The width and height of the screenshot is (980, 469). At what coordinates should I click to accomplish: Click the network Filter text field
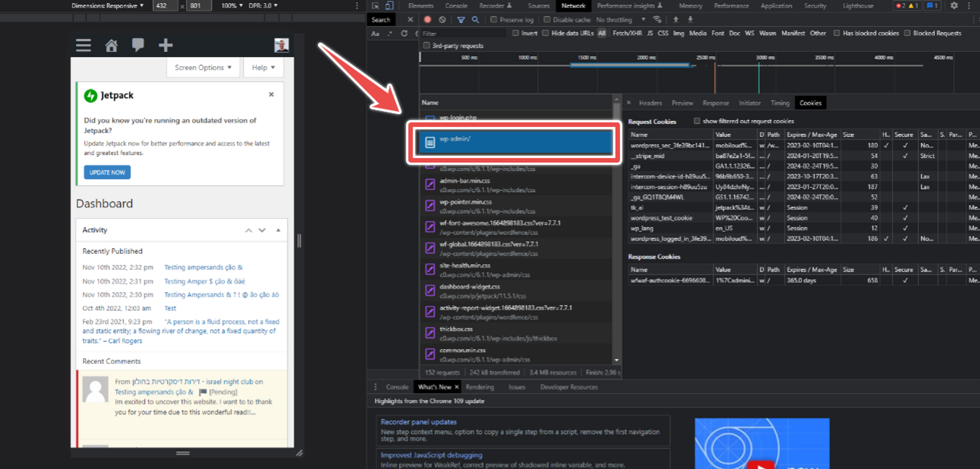pyautogui.click(x=463, y=34)
